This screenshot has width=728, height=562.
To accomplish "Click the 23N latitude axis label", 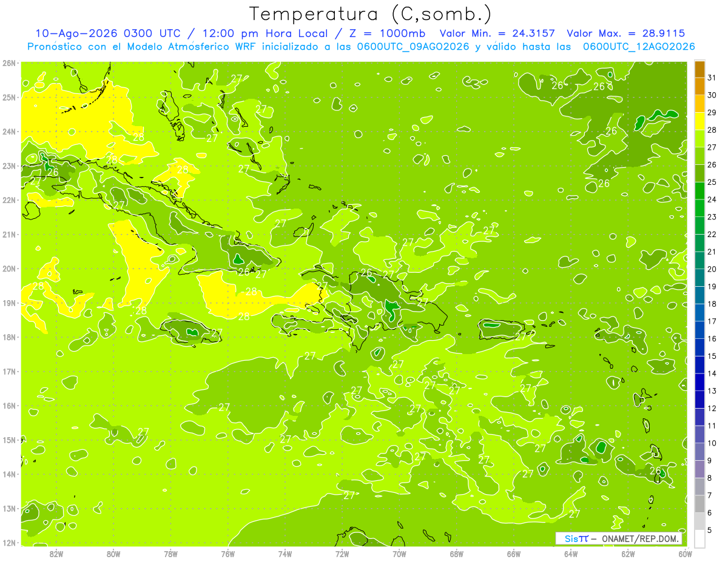I will coord(9,166).
